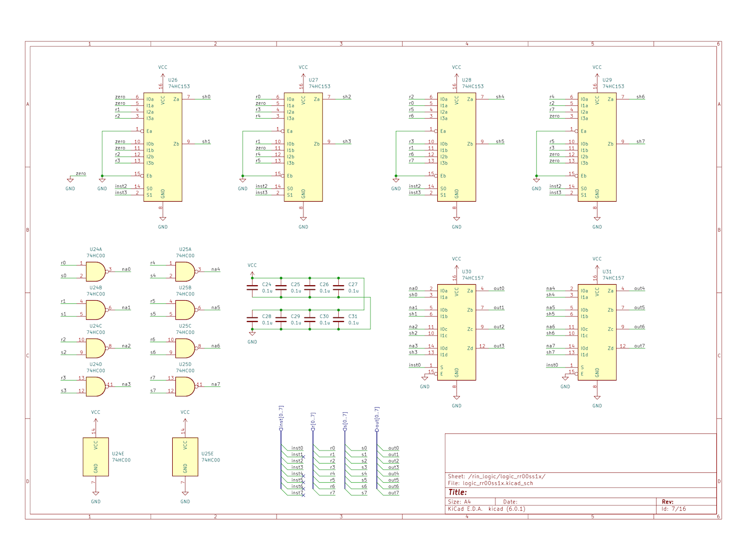This screenshot has width=747, height=560.
Task: Click capacitor C31 symbol
Action: point(339,319)
